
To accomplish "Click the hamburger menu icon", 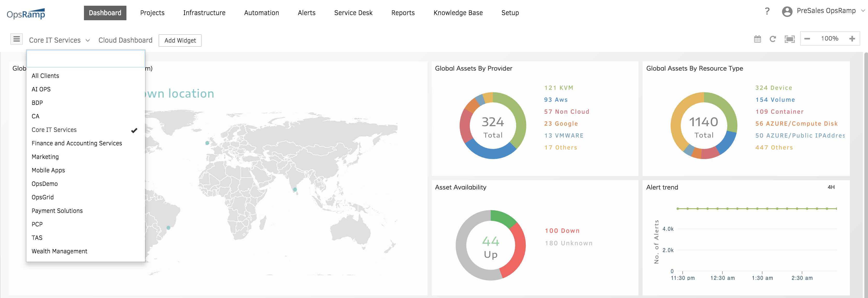I will pyautogui.click(x=17, y=39).
